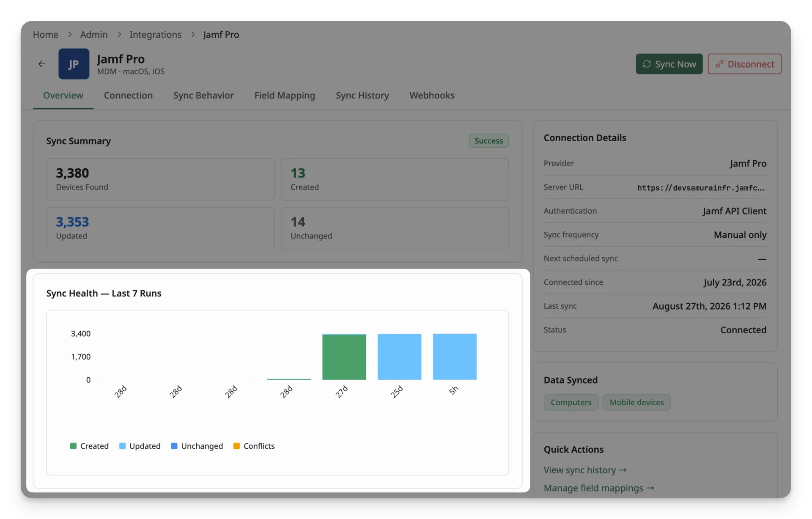Click the JP Jamf Pro logo tile
The image size is (812, 519).
(x=74, y=64)
